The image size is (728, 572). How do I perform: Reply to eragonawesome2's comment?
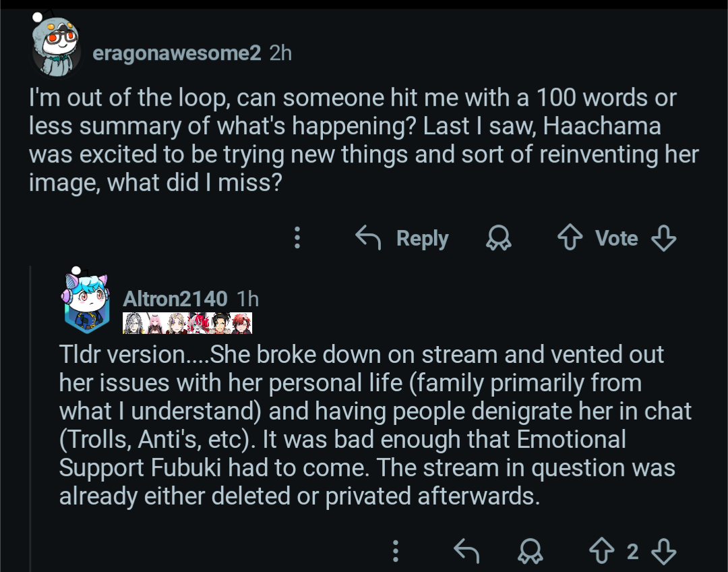click(402, 238)
